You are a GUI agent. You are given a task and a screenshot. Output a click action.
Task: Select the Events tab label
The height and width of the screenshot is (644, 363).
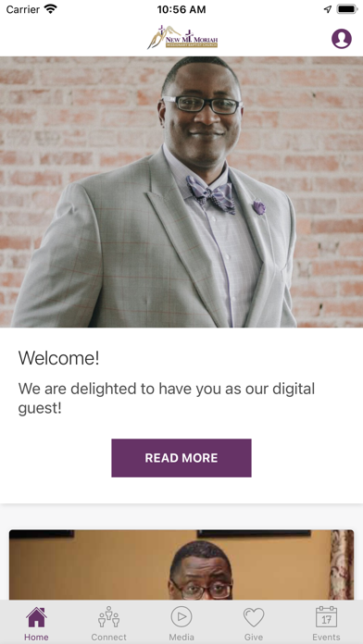click(x=326, y=637)
